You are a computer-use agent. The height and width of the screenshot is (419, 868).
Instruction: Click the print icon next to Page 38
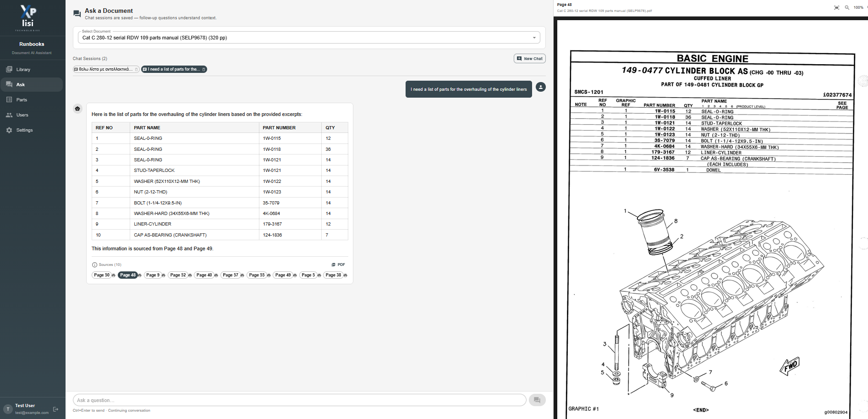pos(345,276)
